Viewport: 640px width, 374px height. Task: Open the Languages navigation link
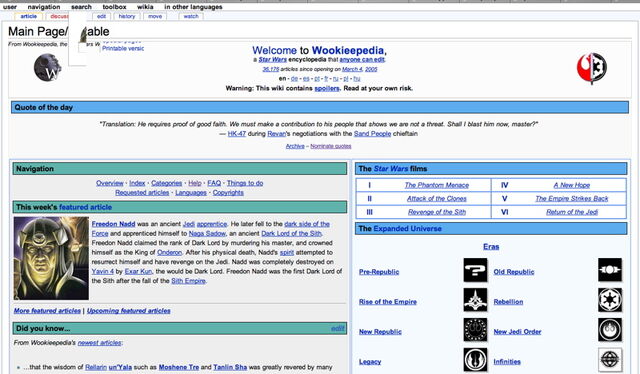[x=191, y=192]
